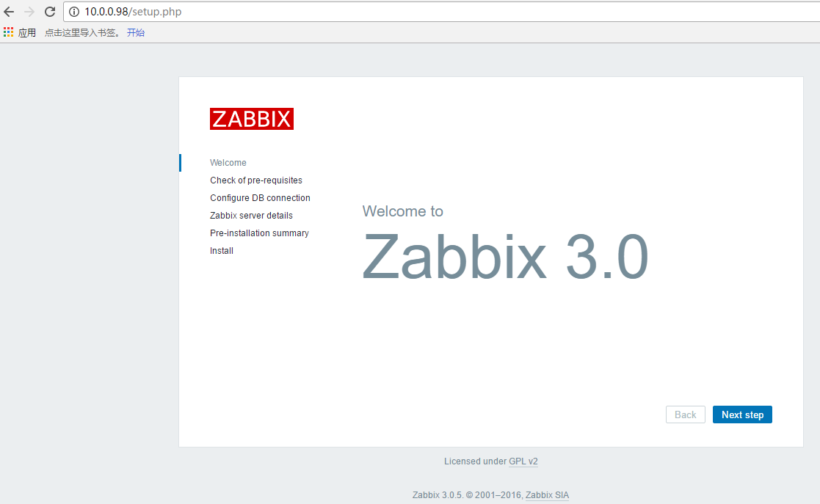Viewport: 820px width, 504px height.
Task: Proceed with the Next step button
Action: pyautogui.click(x=742, y=414)
